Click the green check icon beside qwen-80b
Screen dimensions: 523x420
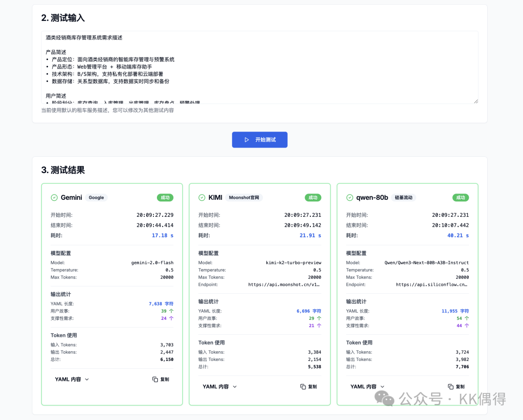pyautogui.click(x=350, y=197)
